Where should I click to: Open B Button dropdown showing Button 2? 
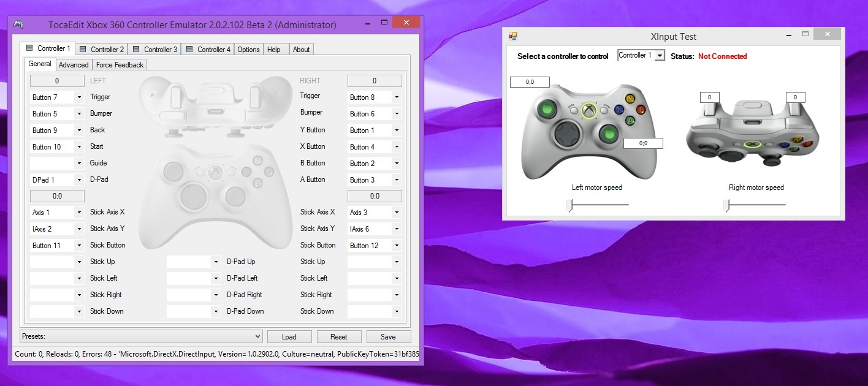(375, 163)
